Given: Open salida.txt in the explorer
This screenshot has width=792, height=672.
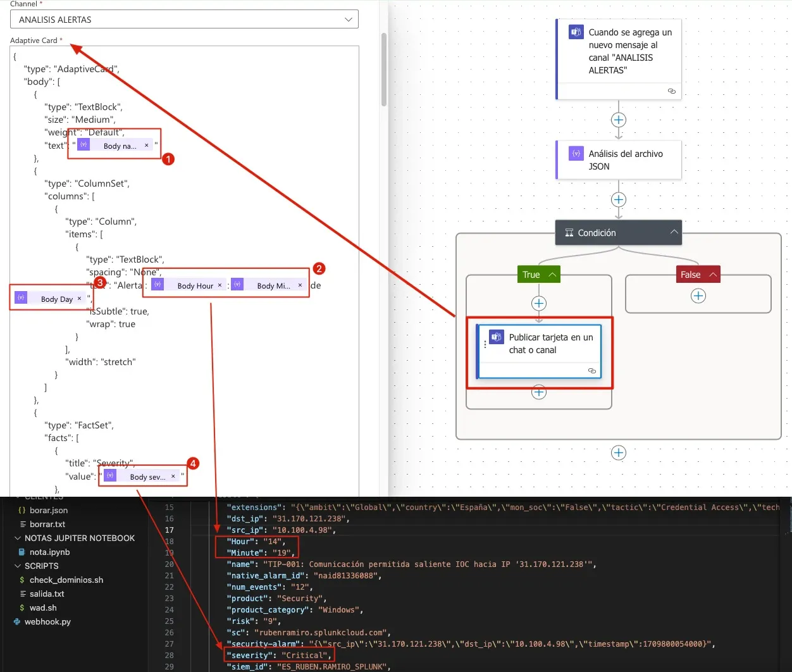Looking at the screenshot, I should click(47, 594).
